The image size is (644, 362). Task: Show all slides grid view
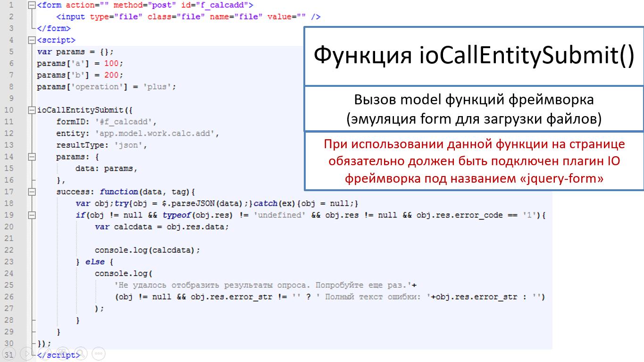click(62, 353)
